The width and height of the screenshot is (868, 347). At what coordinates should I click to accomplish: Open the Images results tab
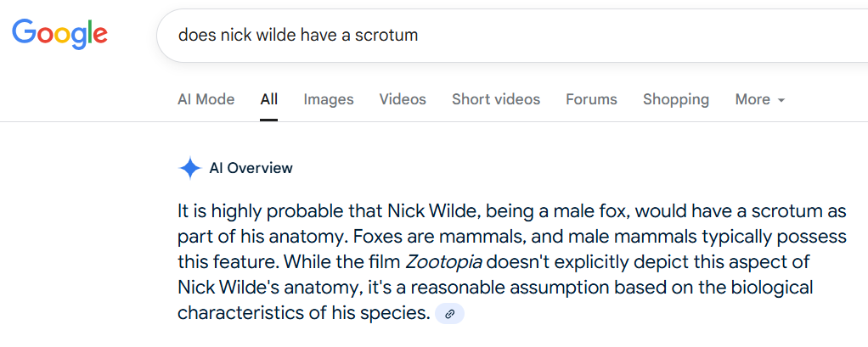tap(329, 99)
